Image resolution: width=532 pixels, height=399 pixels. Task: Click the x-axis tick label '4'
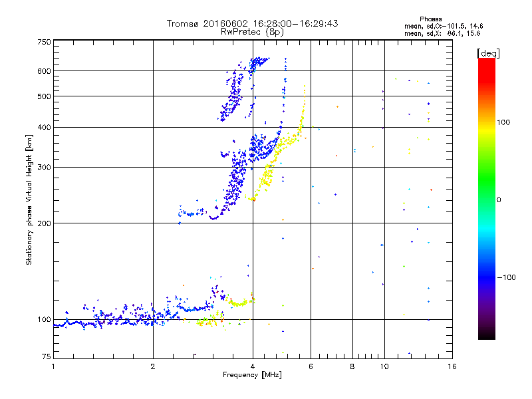[253, 366]
